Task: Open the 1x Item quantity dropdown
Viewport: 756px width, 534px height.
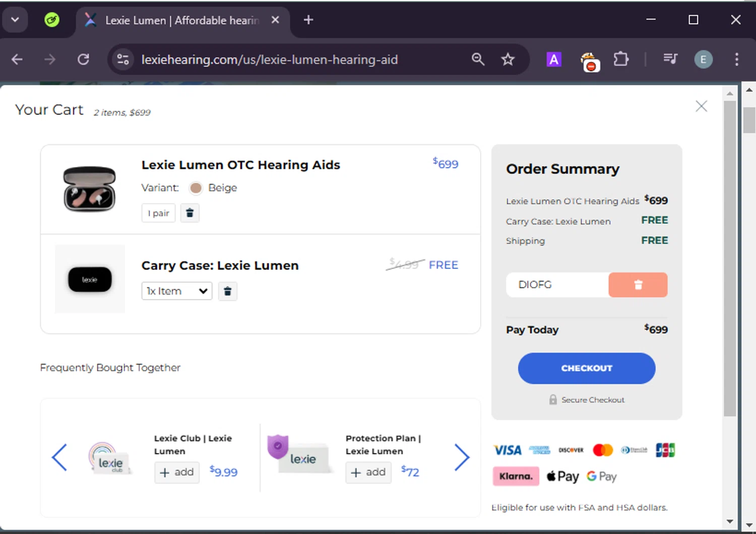Action: pos(177,291)
